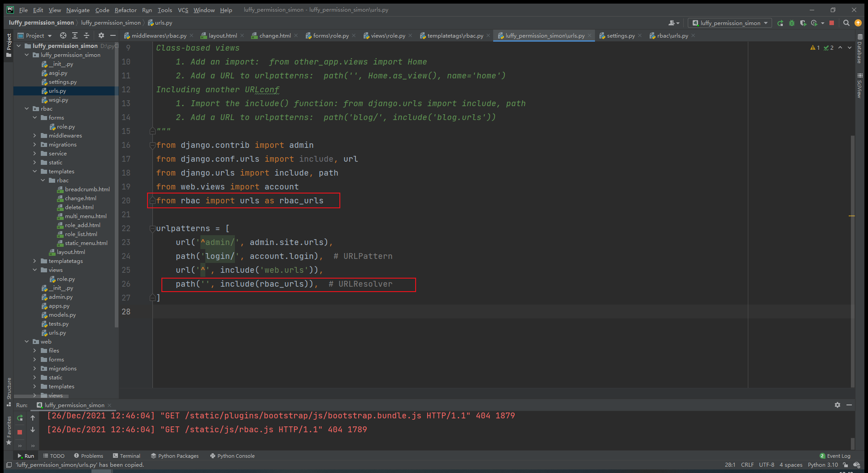Screen dimensions: 868x473
Task: Collapse All in the Project panel
Action: [87, 35]
